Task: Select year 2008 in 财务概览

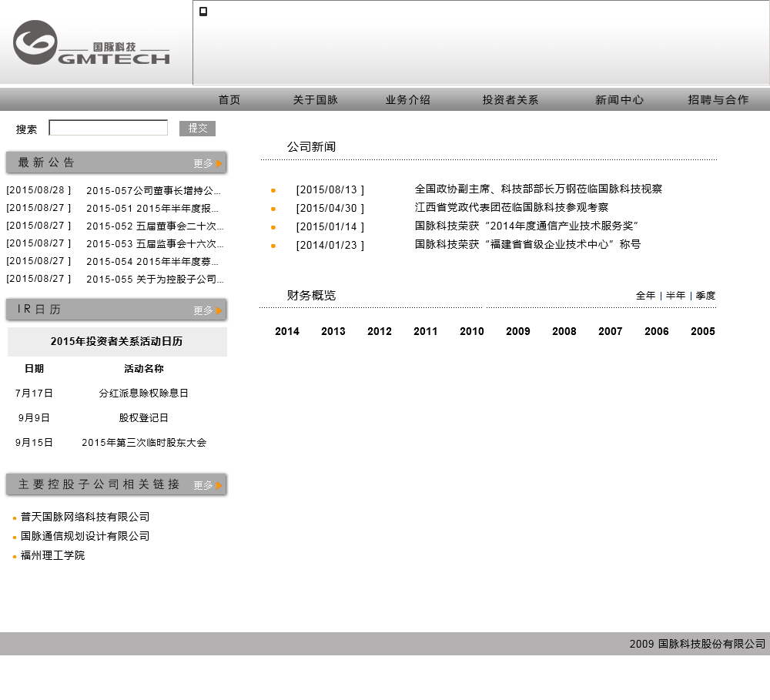Action: pos(564,332)
